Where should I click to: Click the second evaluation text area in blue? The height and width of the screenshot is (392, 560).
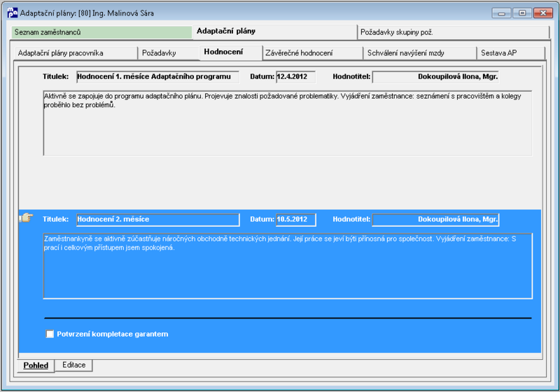click(x=288, y=266)
